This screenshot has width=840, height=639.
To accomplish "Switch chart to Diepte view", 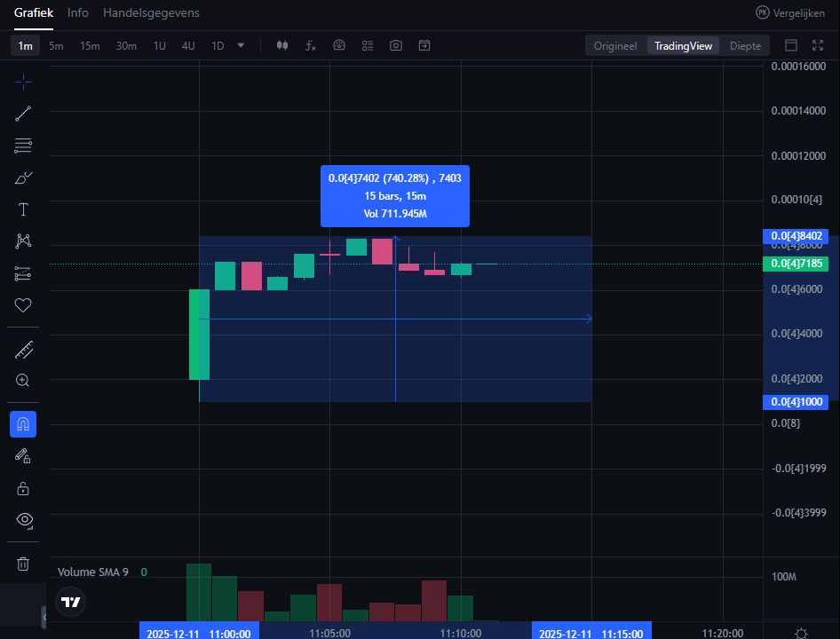I will (x=745, y=45).
